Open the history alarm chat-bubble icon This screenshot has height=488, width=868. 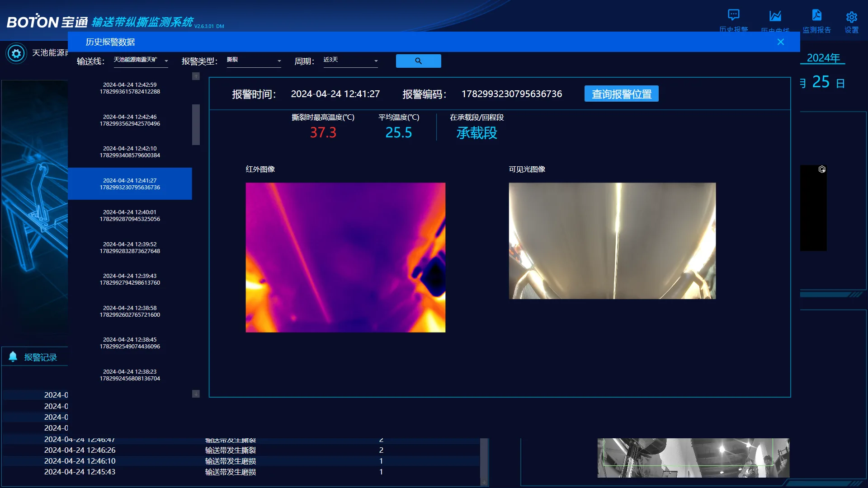click(733, 15)
